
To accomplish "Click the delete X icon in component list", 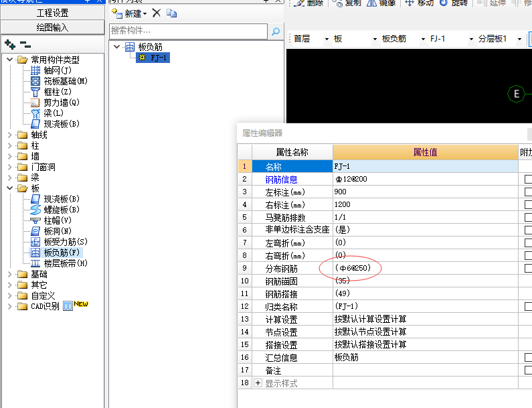I will click(x=157, y=13).
